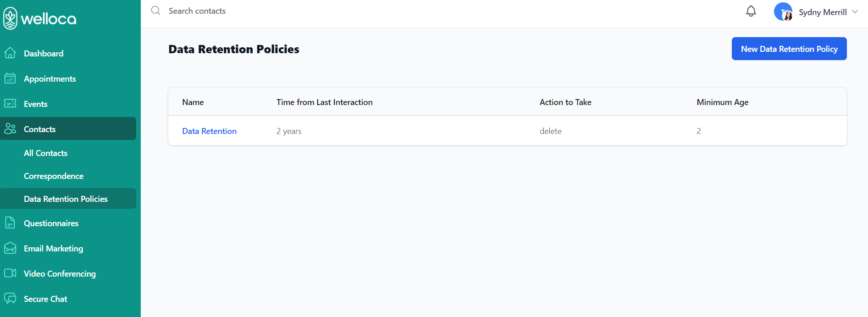Screen dimensions: 868x317
Task: Click the Secure Chat bubble icon
Action: point(10,299)
